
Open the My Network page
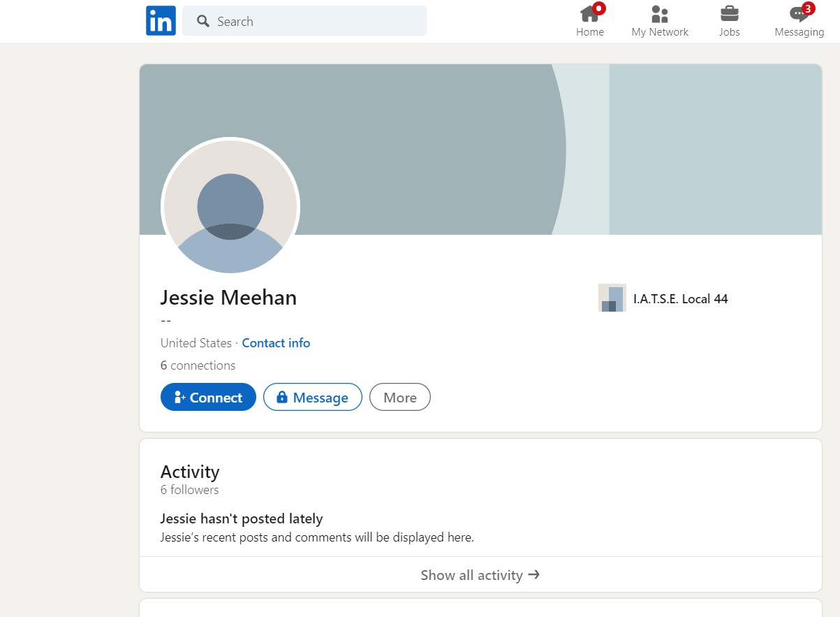[x=659, y=21]
